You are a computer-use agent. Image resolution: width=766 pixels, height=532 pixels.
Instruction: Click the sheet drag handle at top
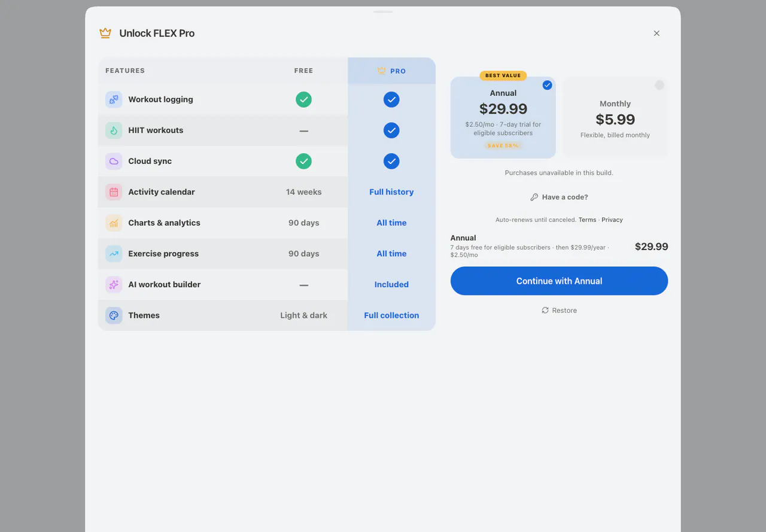tap(383, 11)
